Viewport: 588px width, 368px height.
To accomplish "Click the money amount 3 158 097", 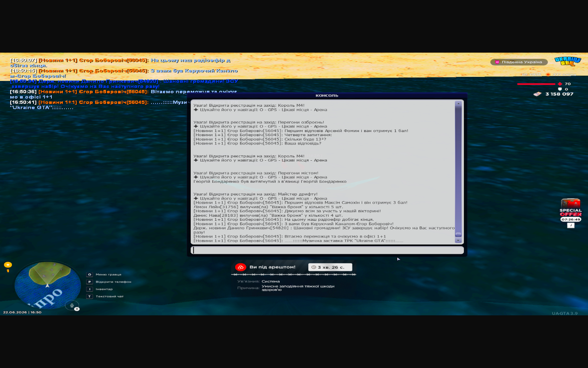I will [559, 94].
